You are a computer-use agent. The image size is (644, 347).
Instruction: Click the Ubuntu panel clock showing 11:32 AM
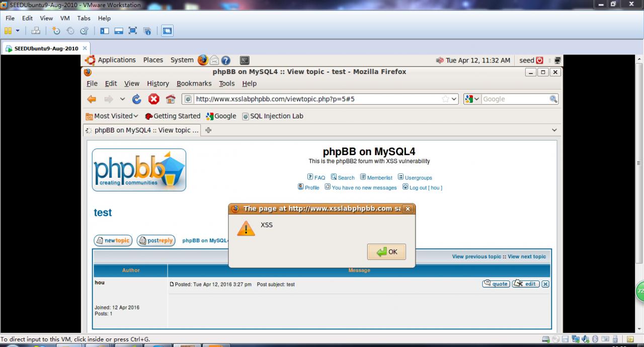pos(478,60)
